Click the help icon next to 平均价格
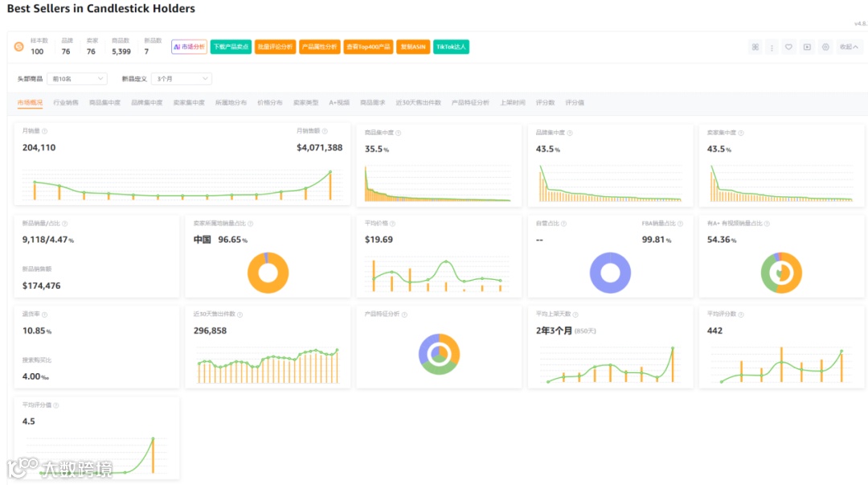Viewport: 868px width, 485px height. point(392,224)
